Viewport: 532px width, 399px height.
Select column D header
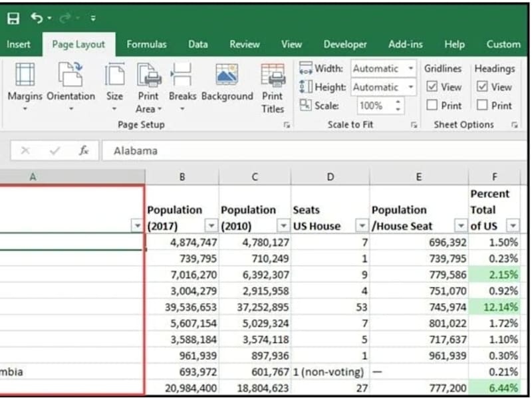pyautogui.click(x=330, y=177)
